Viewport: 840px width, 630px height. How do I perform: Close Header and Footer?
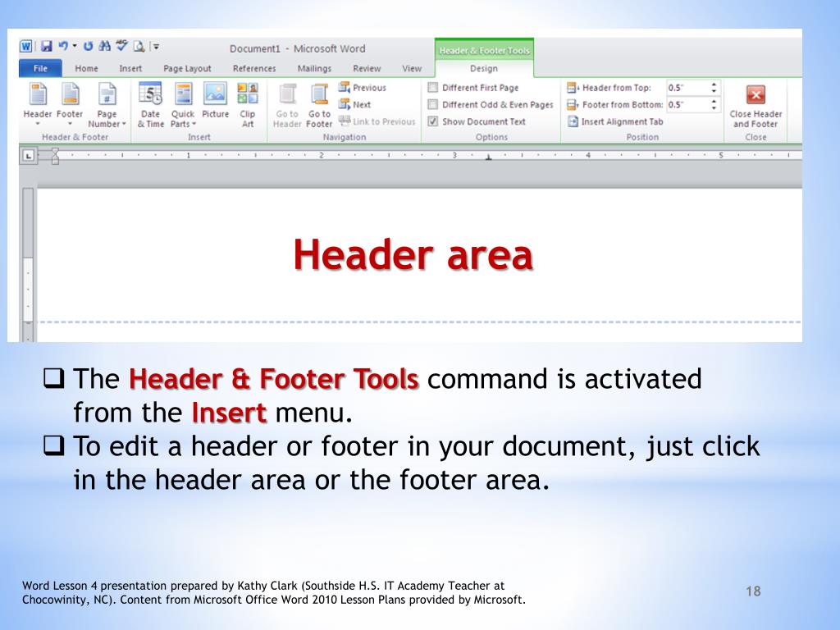pos(756,106)
